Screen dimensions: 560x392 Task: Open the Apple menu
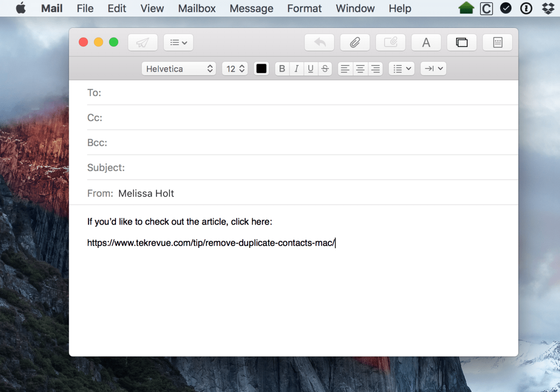21,8
